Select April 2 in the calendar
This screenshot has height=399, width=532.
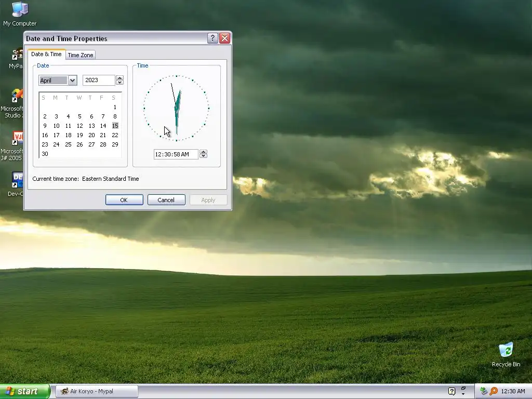[45, 116]
